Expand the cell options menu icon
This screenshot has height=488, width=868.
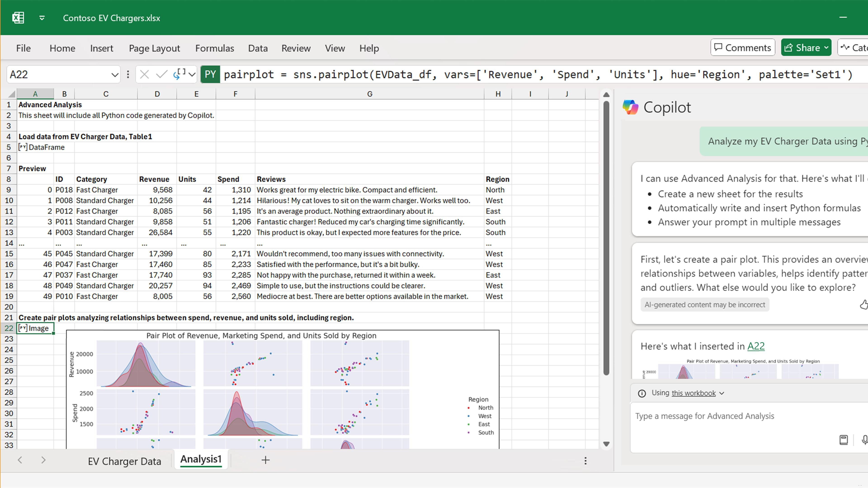pos(127,74)
